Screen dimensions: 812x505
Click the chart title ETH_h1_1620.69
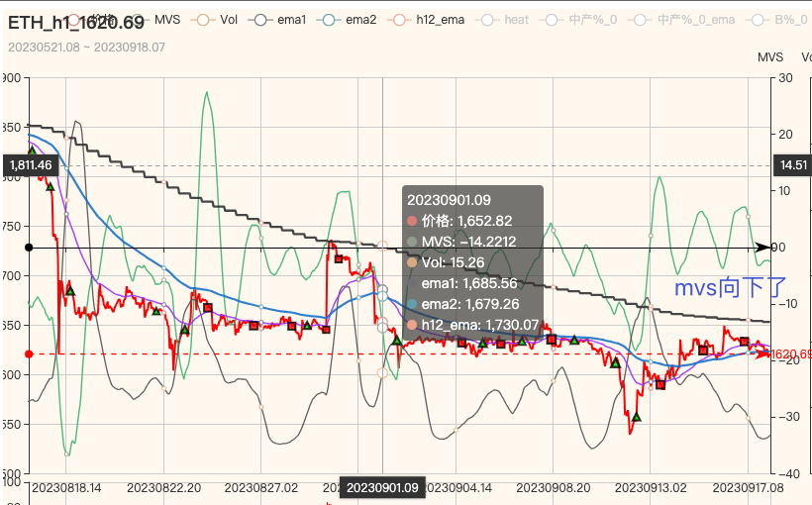click(75, 23)
